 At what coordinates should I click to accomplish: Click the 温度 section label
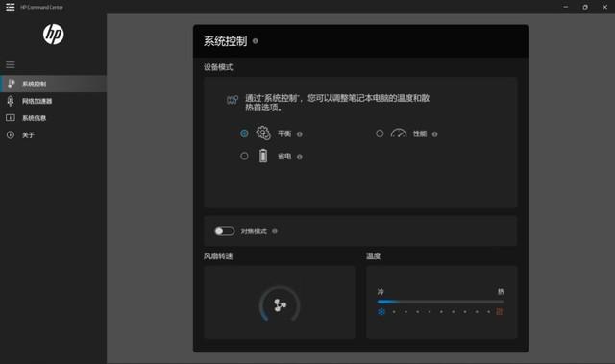point(374,256)
